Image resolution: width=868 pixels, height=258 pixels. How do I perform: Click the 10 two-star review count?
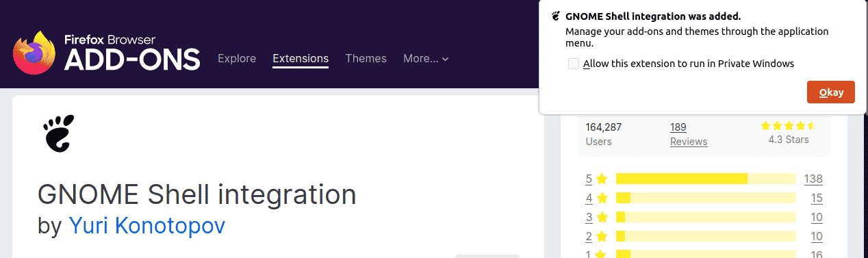tap(816, 237)
